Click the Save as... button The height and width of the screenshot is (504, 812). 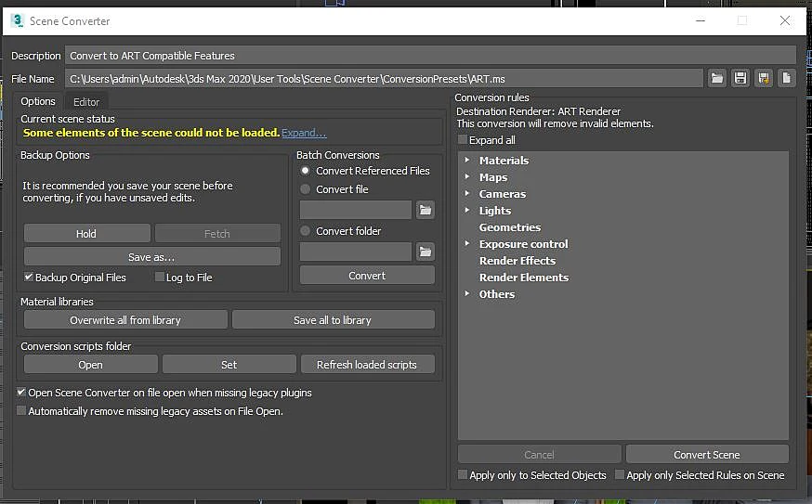(151, 257)
